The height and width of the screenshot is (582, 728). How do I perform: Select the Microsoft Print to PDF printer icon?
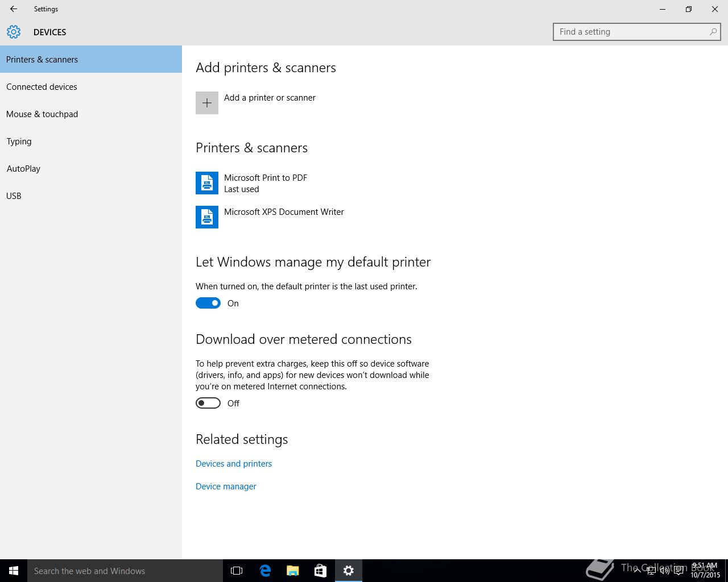pos(207,183)
